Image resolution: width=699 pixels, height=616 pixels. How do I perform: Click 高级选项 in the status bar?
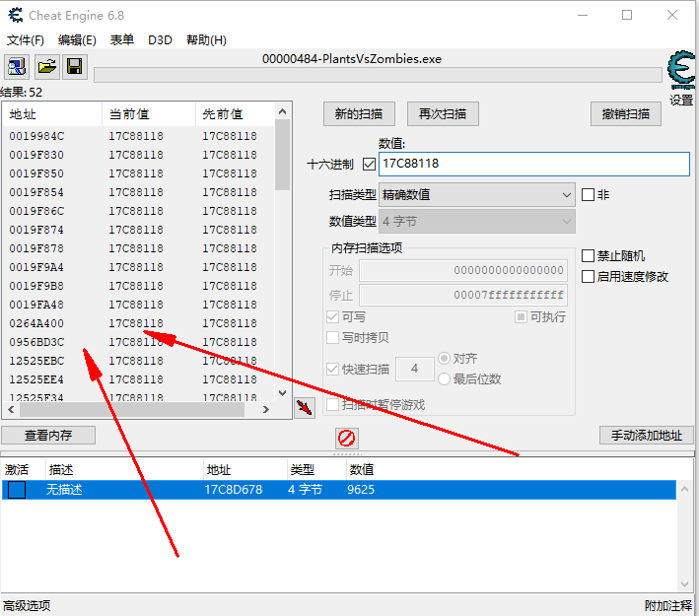(27, 606)
